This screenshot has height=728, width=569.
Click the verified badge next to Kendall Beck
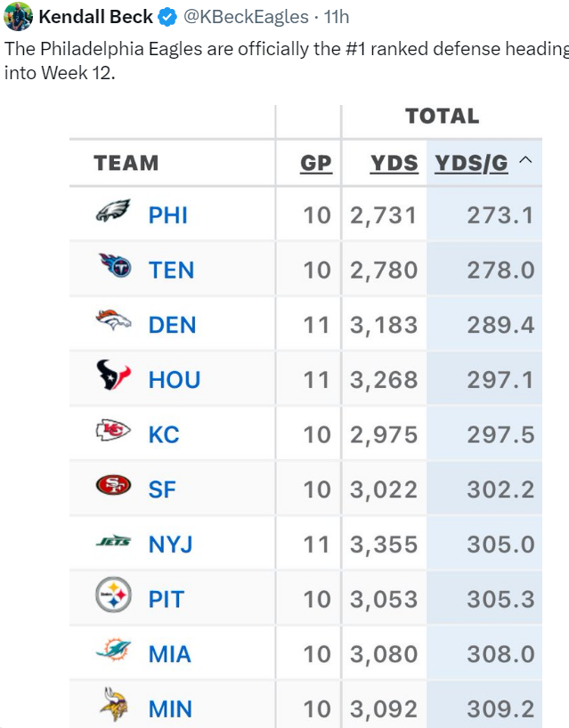167,16
